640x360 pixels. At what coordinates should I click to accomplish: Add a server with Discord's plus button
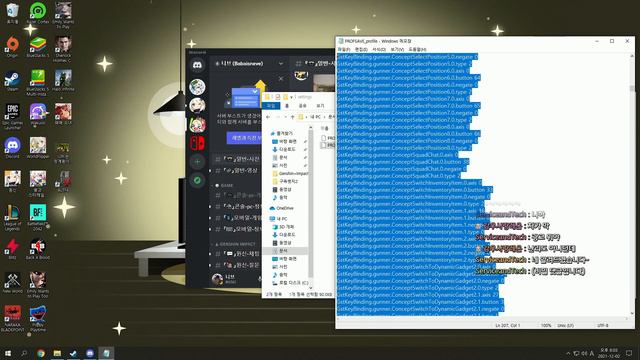[x=197, y=162]
